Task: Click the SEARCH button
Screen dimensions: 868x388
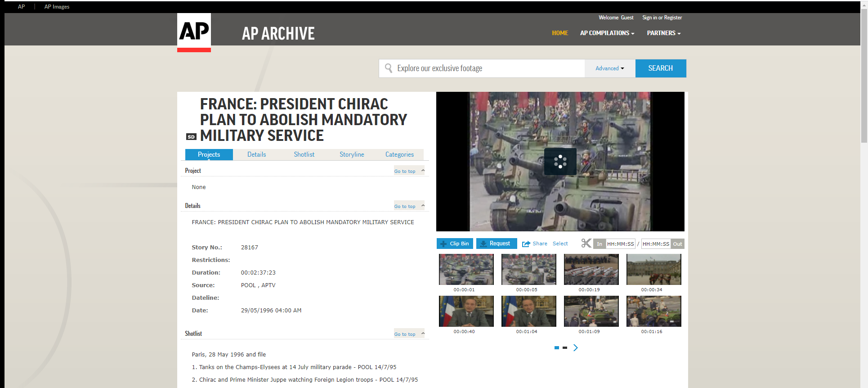Action: click(661, 68)
